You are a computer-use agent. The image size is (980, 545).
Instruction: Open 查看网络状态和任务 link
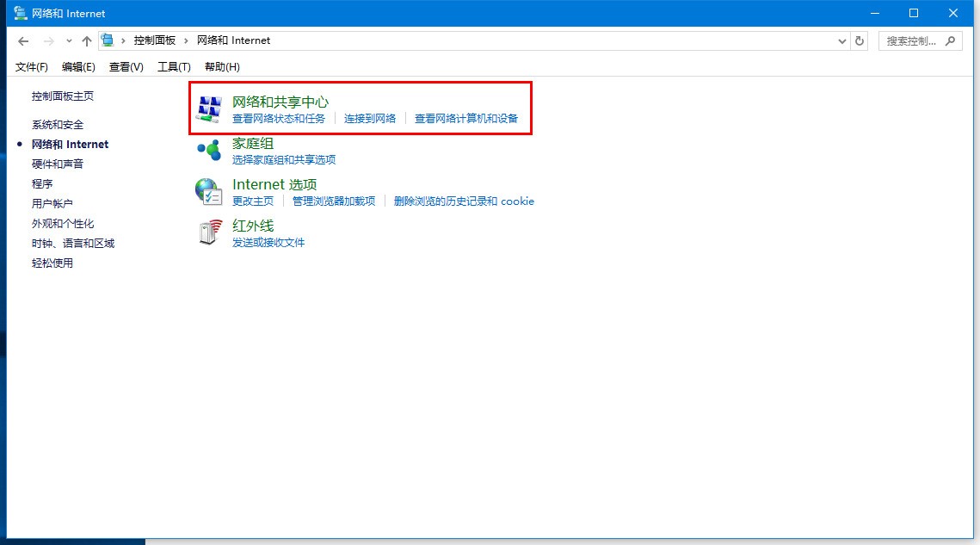coord(279,119)
